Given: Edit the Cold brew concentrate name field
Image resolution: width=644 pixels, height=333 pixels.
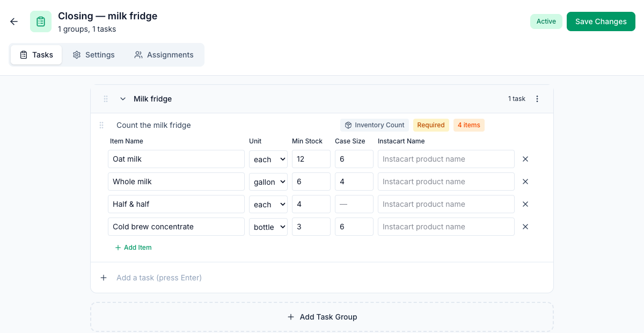Looking at the screenshot, I should point(176,227).
